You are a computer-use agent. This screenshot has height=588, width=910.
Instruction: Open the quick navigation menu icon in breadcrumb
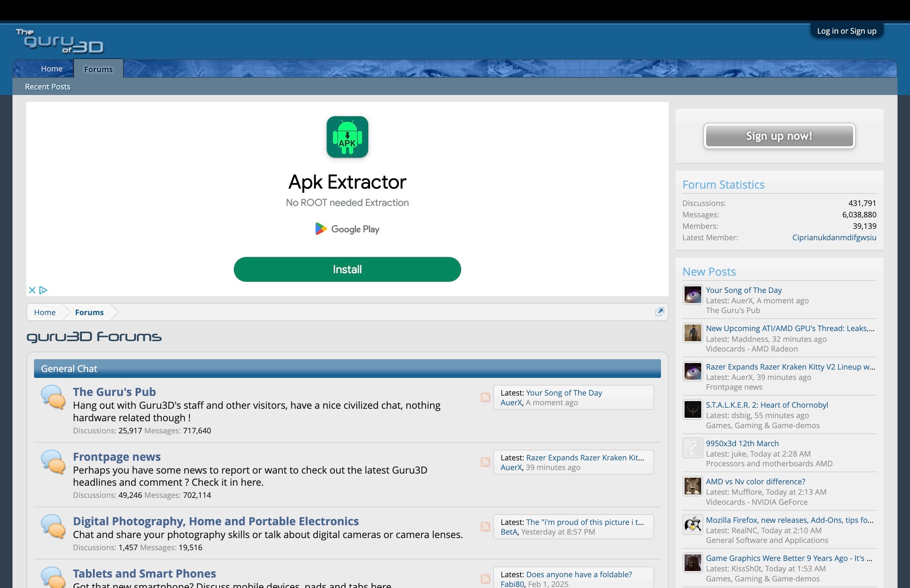[660, 312]
